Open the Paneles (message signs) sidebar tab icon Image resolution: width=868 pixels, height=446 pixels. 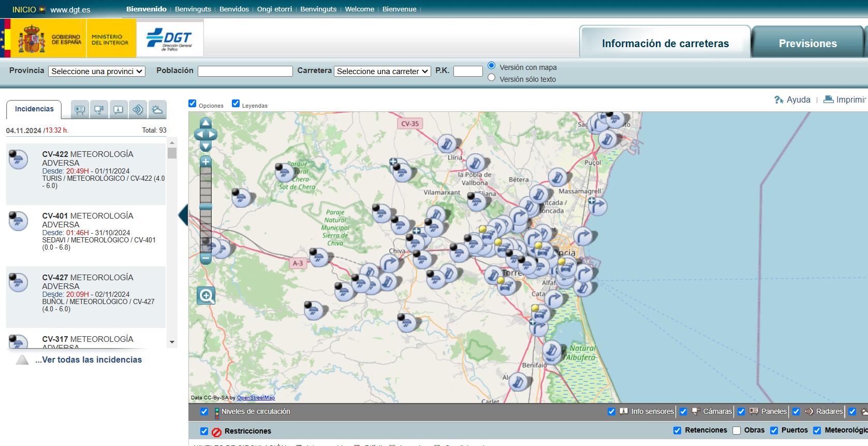pyautogui.click(x=80, y=110)
